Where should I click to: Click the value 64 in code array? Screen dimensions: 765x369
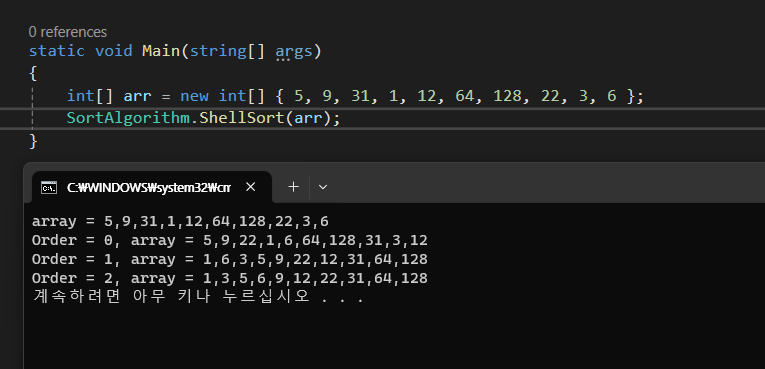pos(464,96)
